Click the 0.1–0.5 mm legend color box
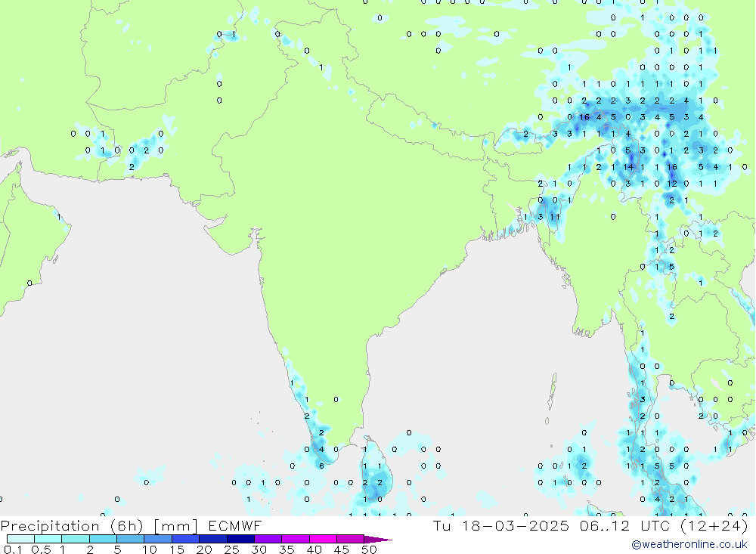This screenshot has width=756, height=554. tap(20, 539)
